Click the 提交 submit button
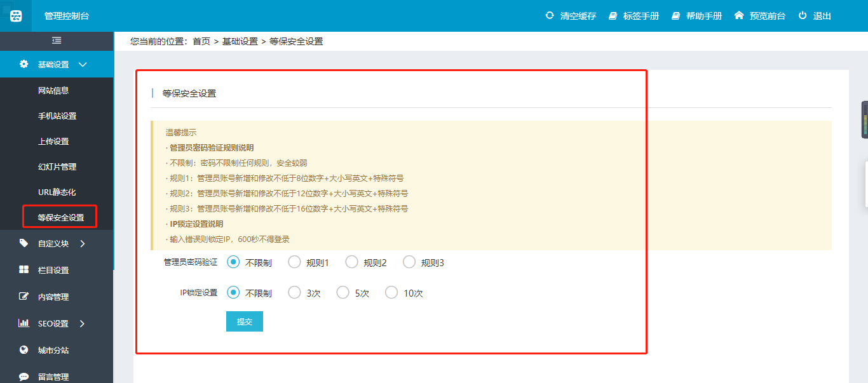The image size is (868, 383). 244,321
